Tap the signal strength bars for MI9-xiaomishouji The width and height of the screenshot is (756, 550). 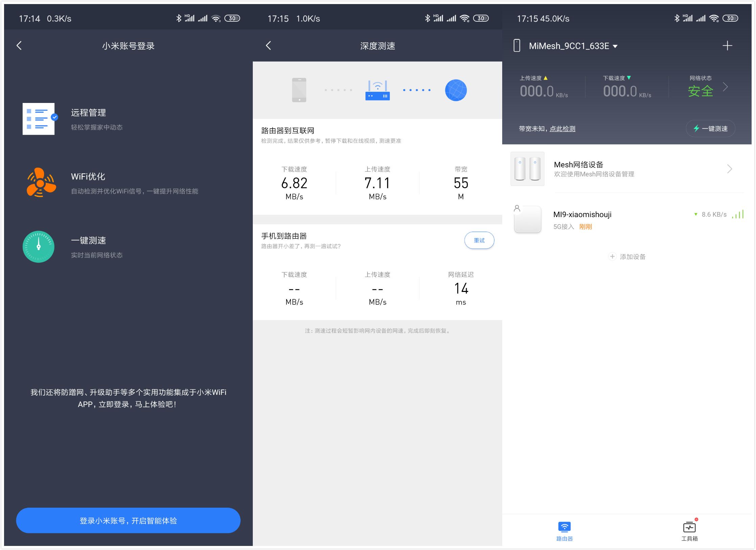pyautogui.click(x=738, y=214)
